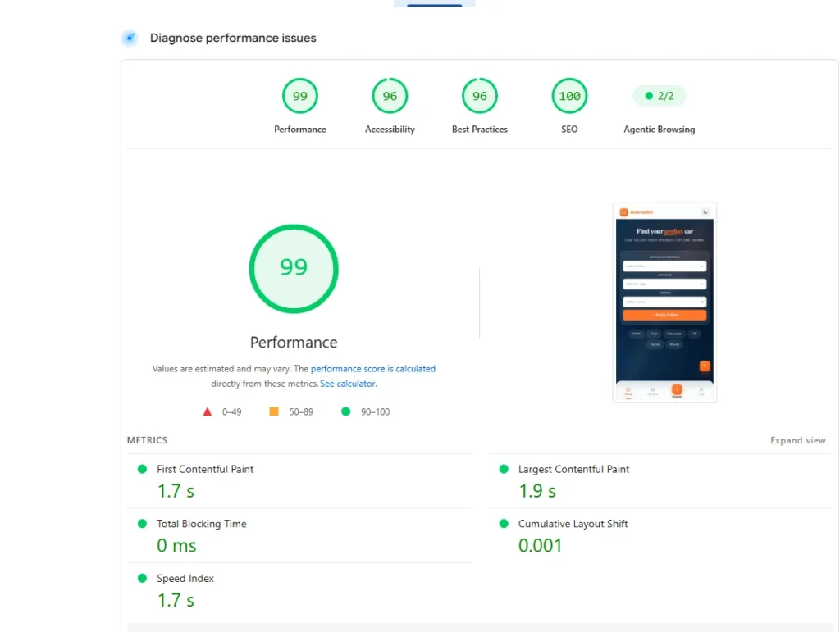This screenshot has height=632, width=840.
Task: Click the Largest Contentful Paint green dot
Action: pos(504,469)
